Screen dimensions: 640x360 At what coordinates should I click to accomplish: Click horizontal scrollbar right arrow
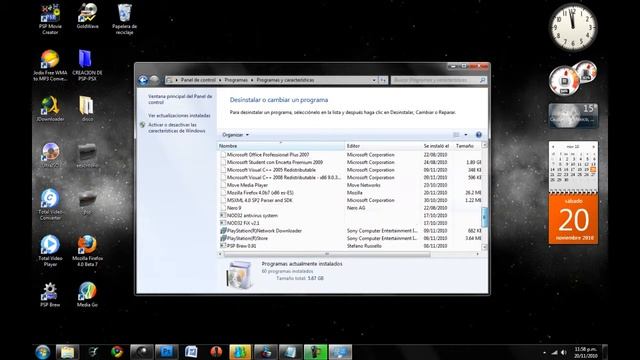point(478,254)
